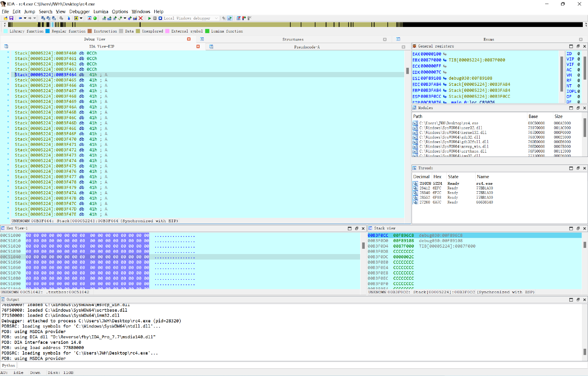
Task: Click the Save database floppy icon
Action: (11, 18)
